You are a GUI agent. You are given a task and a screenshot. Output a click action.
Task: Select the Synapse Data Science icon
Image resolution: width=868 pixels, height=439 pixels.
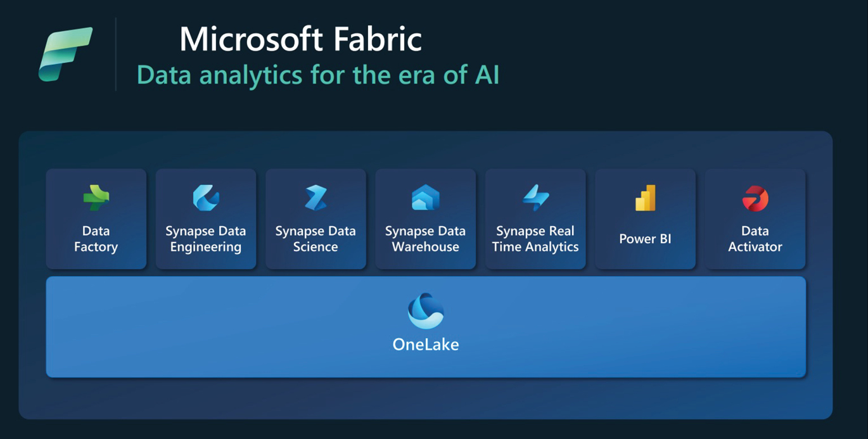pyautogui.click(x=316, y=198)
